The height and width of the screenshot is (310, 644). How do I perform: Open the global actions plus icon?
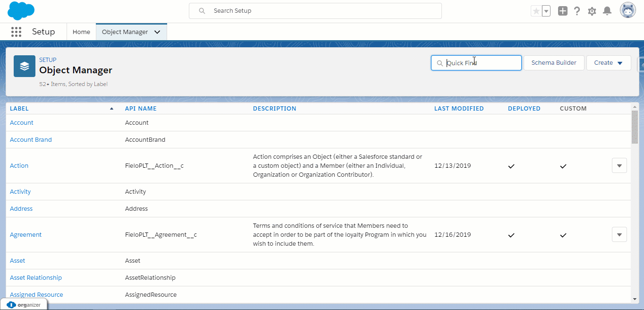coord(562,11)
